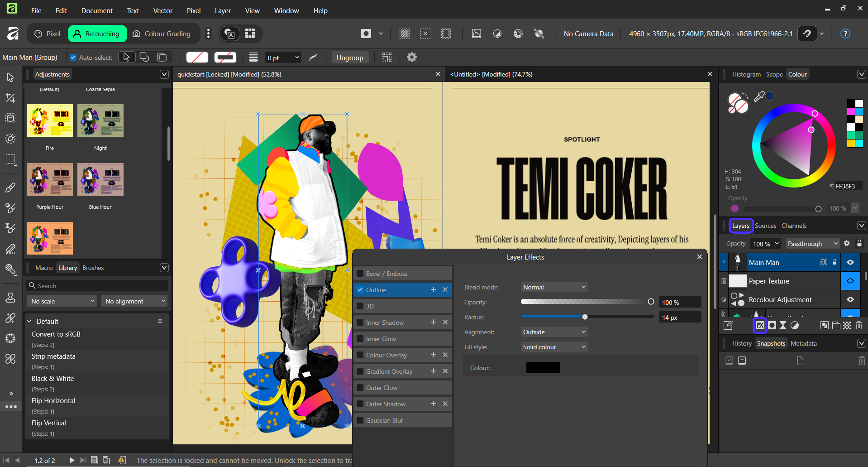The image size is (868, 467).
Task: Hide the Main Man layer
Action: (x=850, y=262)
